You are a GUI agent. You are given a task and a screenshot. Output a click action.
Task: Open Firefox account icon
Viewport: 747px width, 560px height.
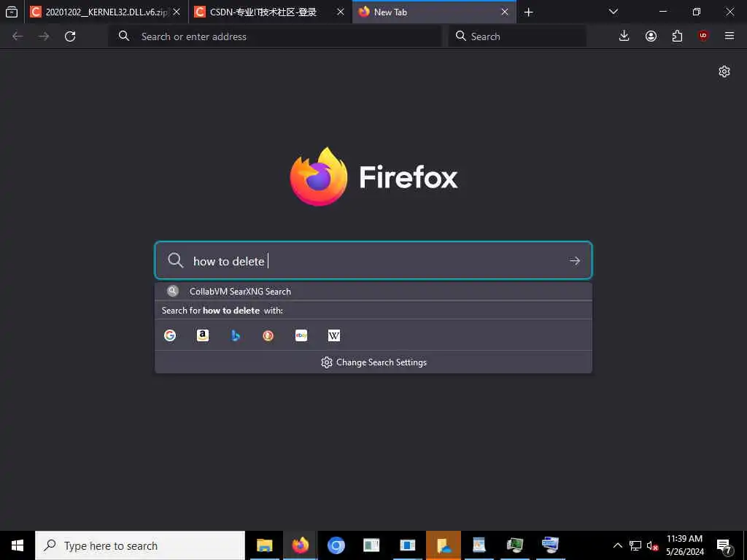[651, 36]
